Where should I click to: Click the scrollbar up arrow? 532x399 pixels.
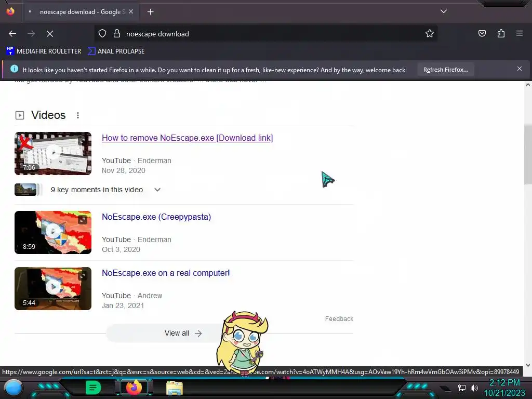point(528,85)
